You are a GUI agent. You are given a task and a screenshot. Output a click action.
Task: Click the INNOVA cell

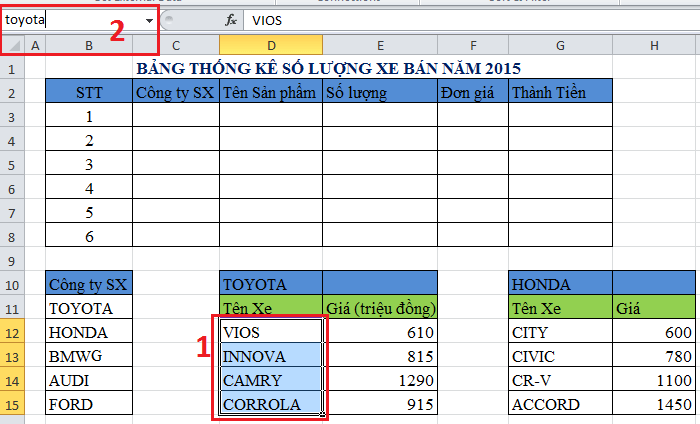pyautogui.click(x=271, y=356)
